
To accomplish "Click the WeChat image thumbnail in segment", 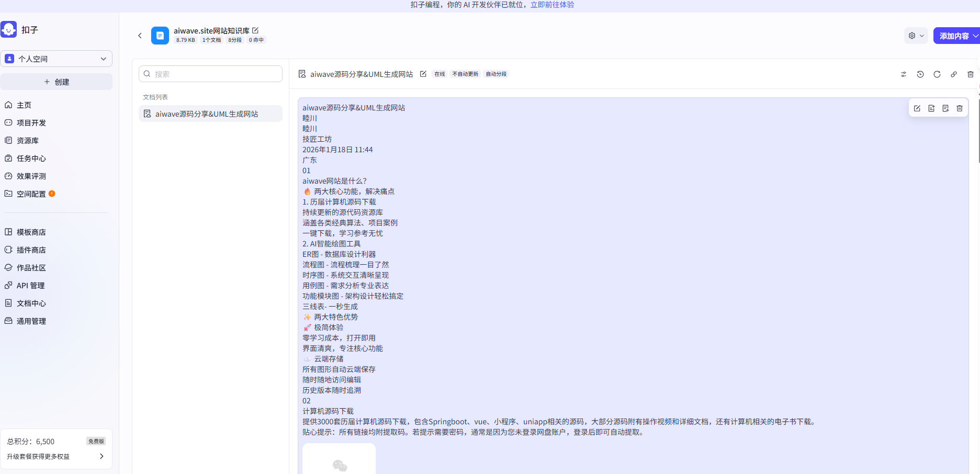I will 339,459.
